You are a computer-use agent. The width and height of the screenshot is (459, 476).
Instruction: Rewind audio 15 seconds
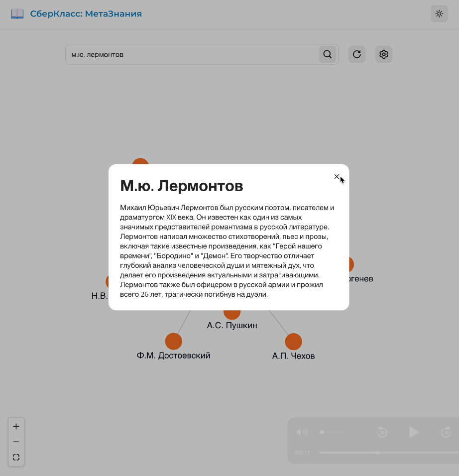(x=382, y=432)
